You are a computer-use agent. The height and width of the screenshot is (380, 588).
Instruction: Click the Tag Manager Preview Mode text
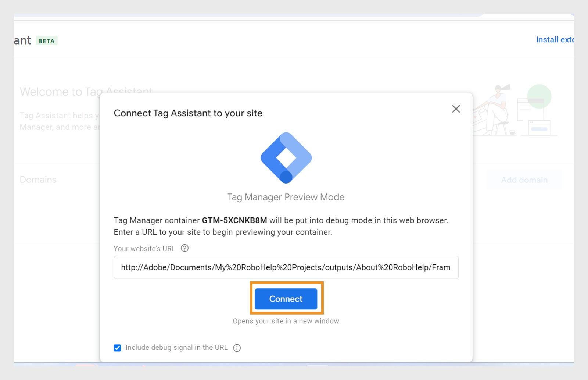286,197
